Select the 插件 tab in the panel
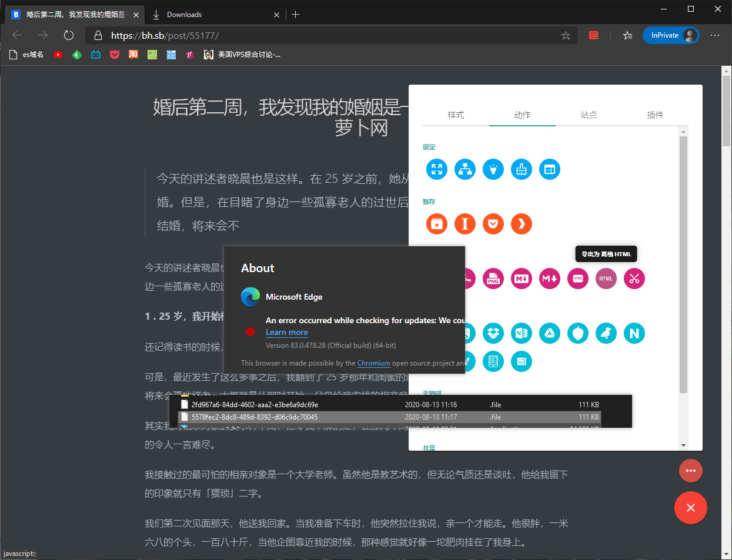The height and width of the screenshot is (560, 732). click(x=655, y=115)
